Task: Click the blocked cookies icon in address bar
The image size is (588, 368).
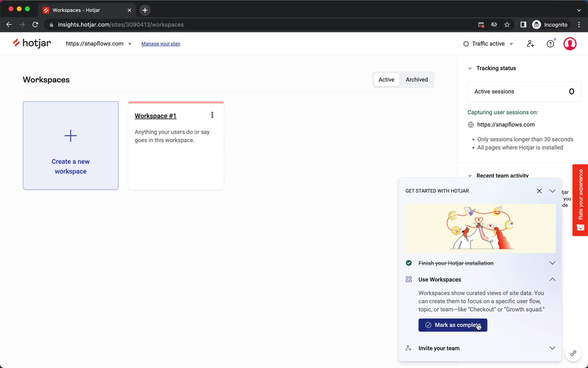Action: click(x=481, y=25)
